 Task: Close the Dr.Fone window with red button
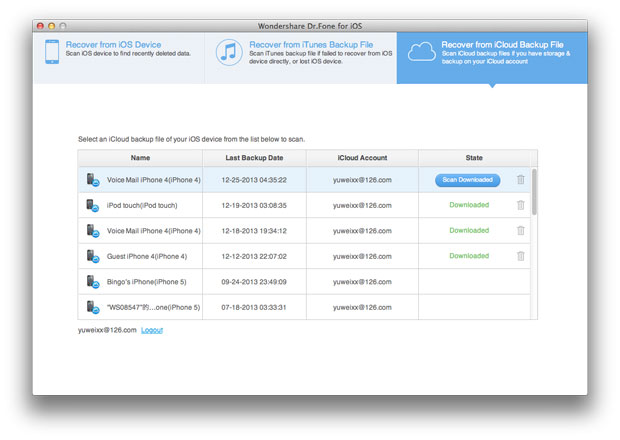[40, 26]
